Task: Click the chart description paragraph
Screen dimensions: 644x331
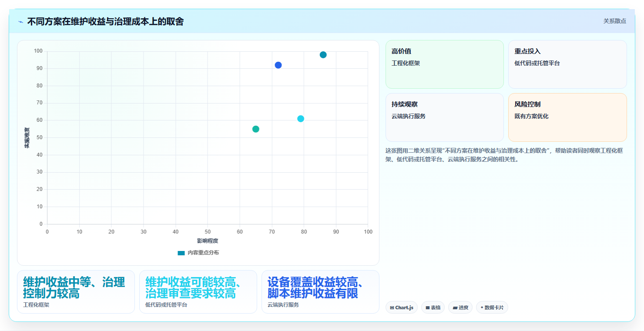Action: (505, 155)
